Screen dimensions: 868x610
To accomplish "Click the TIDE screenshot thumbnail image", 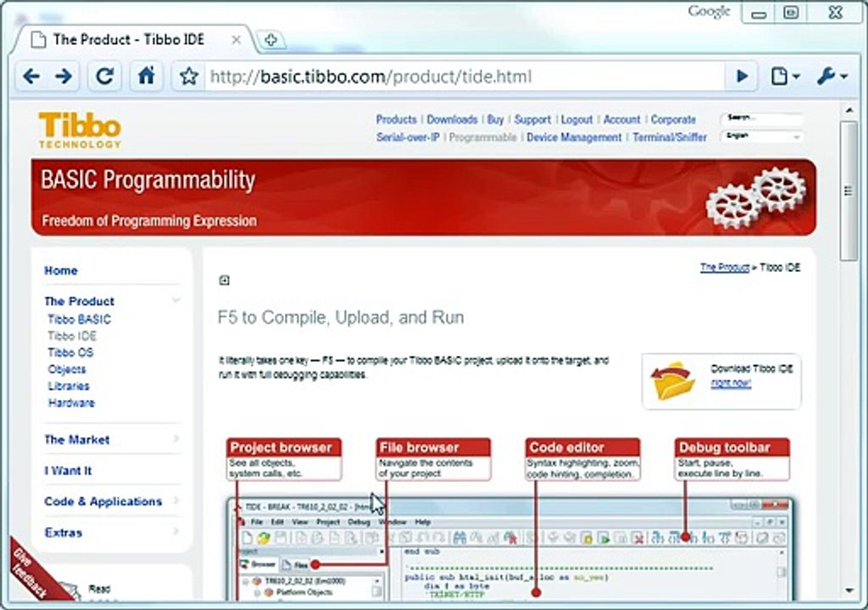I will 511,548.
